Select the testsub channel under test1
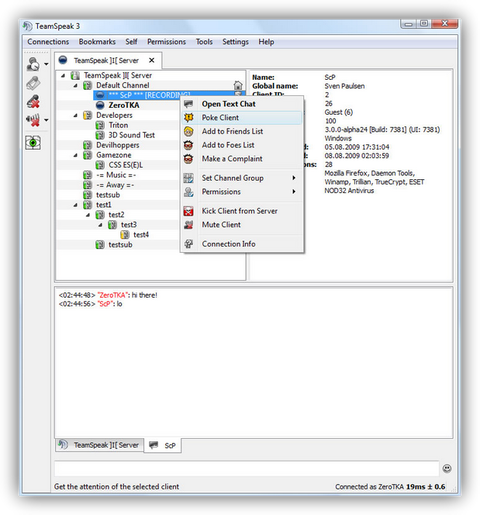This screenshot has width=480, height=515. click(x=120, y=245)
